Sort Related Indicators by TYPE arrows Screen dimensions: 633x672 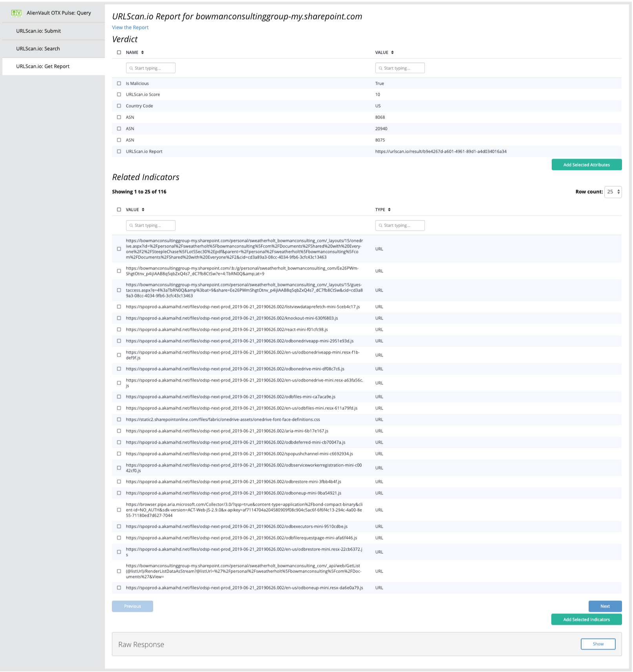click(x=389, y=210)
